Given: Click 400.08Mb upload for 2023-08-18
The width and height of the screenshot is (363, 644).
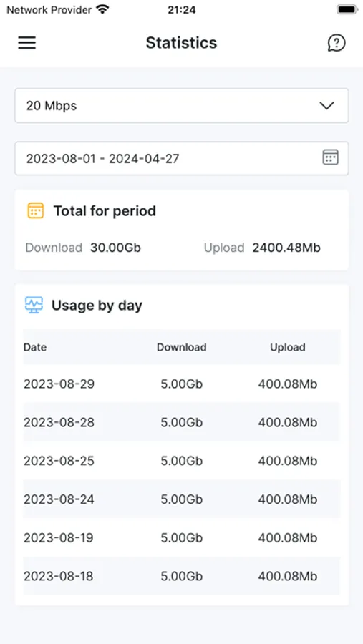Looking at the screenshot, I should [288, 576].
